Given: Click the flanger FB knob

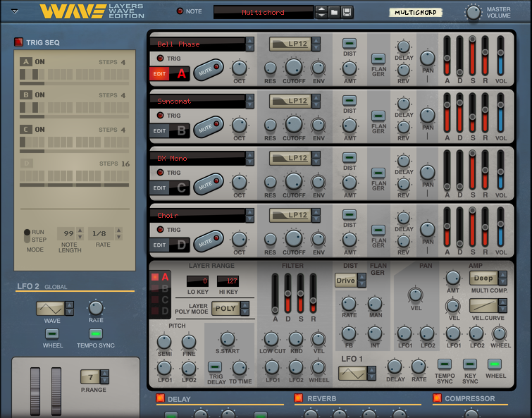Looking at the screenshot, I should pos(349,333).
